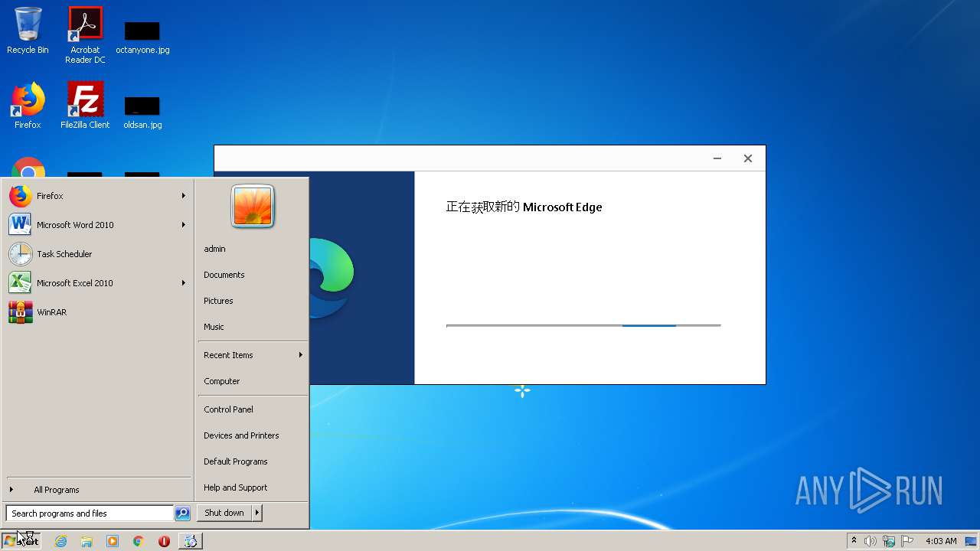Click the volume speaker tray icon
This screenshot has width=980, height=551.
871,541
